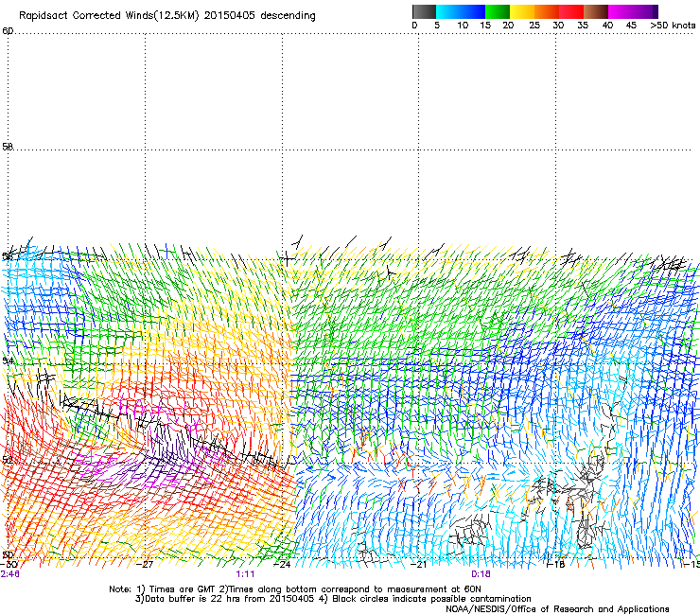Click the '10' legend scale value

463,26
